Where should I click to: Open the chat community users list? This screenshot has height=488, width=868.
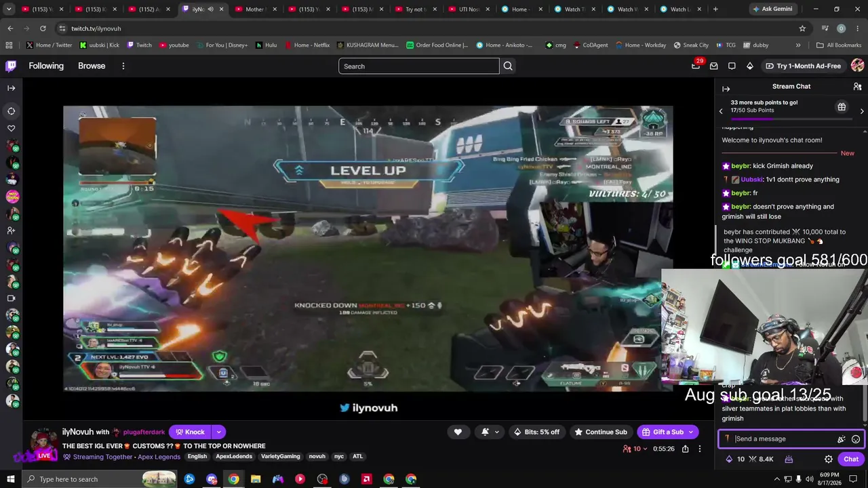pyautogui.click(x=857, y=87)
